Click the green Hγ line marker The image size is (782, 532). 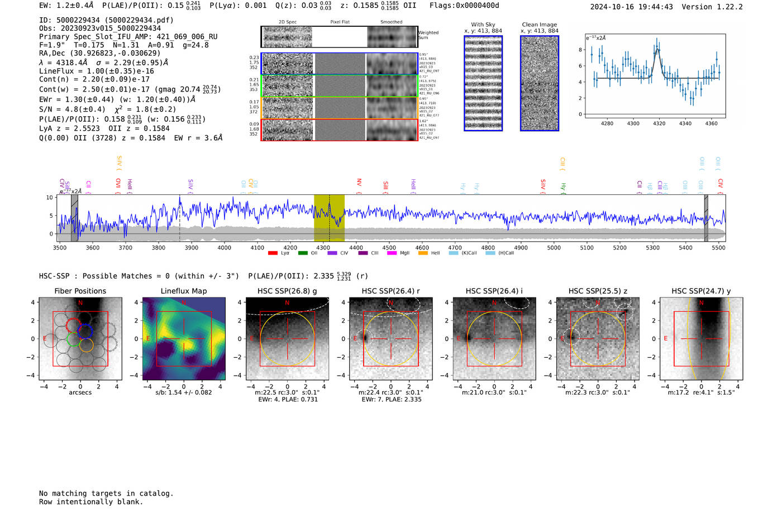[563, 188]
